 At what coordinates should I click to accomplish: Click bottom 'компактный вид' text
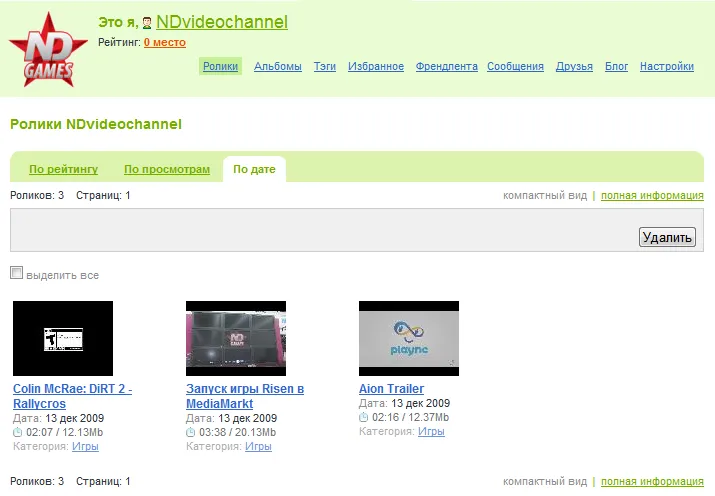[x=545, y=481]
